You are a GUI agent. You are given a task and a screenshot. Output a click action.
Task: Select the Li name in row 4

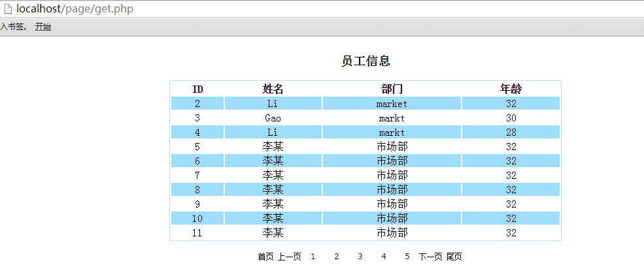(273, 132)
